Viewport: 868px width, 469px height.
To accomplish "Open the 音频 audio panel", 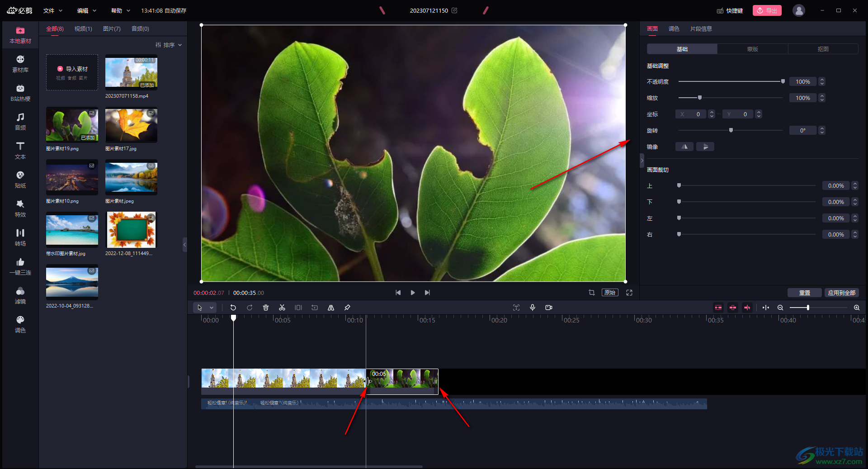I will click(20, 122).
